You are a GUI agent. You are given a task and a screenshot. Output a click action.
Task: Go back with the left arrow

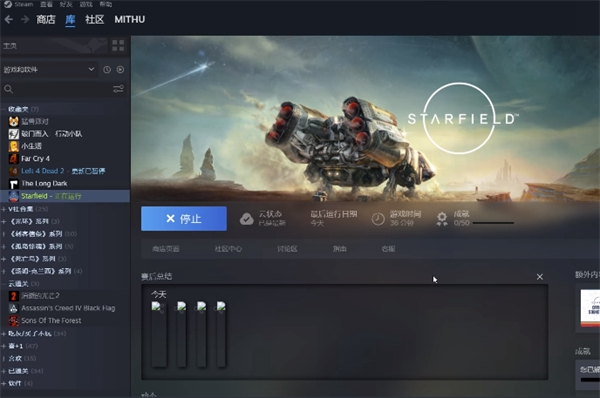point(8,19)
